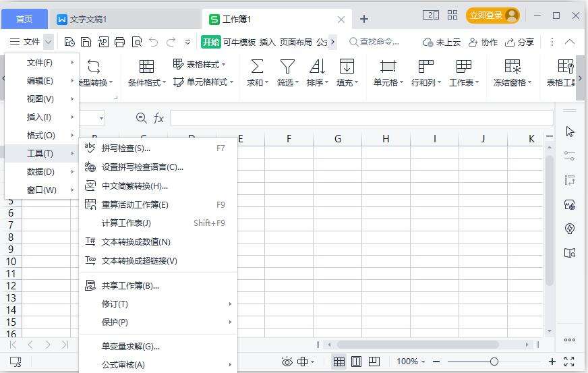Click the zoom slider handle
The image size is (588, 373).
tap(494, 362)
